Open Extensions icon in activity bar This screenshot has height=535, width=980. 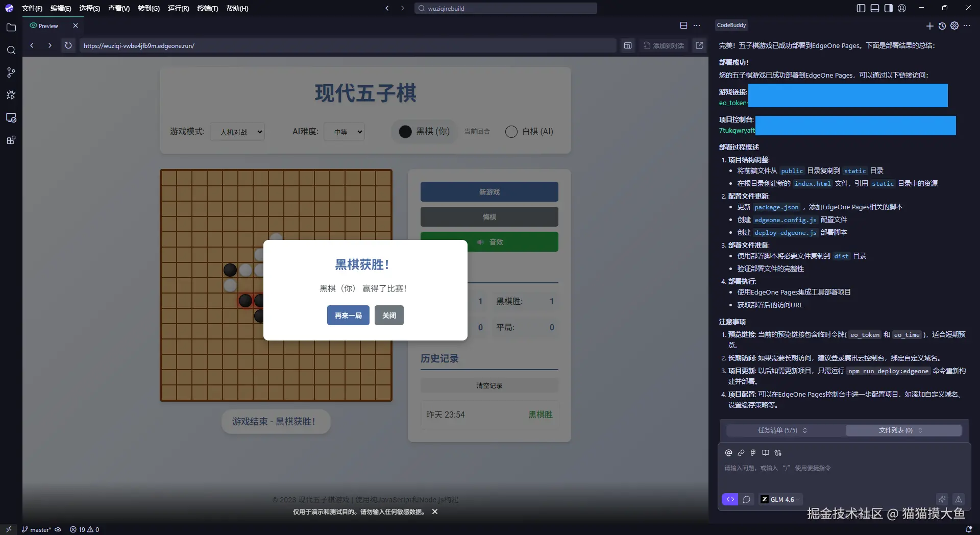pyautogui.click(x=11, y=140)
